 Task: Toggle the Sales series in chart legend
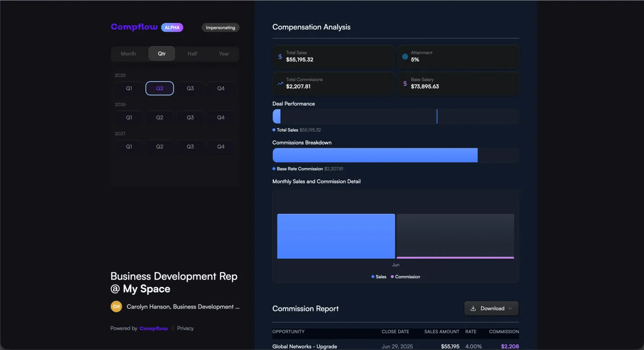coord(379,277)
